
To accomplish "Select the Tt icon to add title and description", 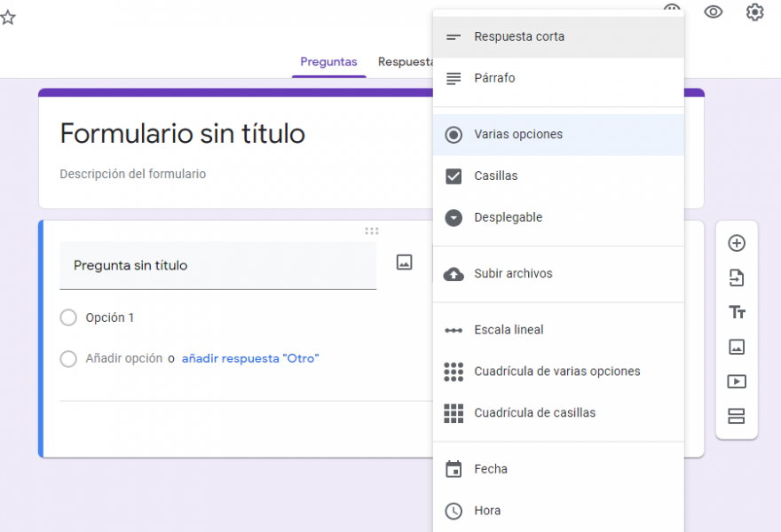I will pyautogui.click(x=737, y=312).
